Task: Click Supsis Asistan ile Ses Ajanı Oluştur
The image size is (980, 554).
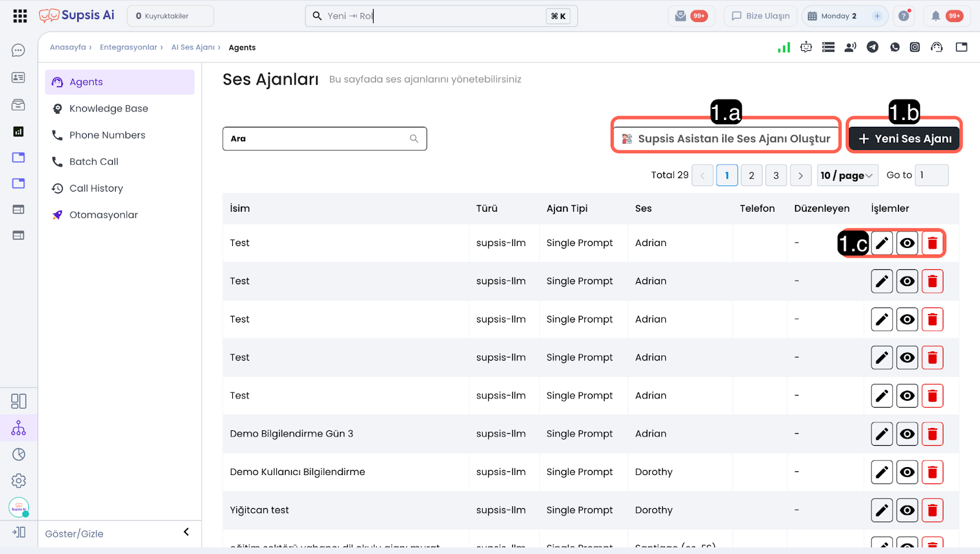Action: 726,139
